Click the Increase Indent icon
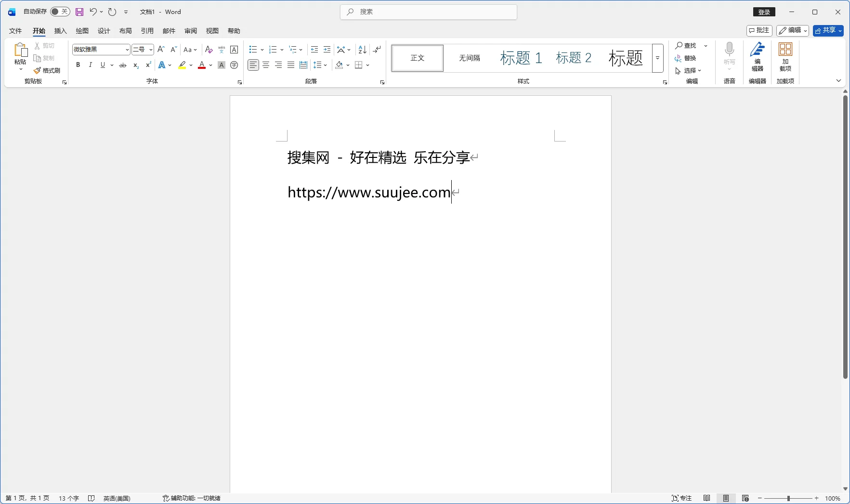The height and width of the screenshot is (504, 850). [327, 50]
